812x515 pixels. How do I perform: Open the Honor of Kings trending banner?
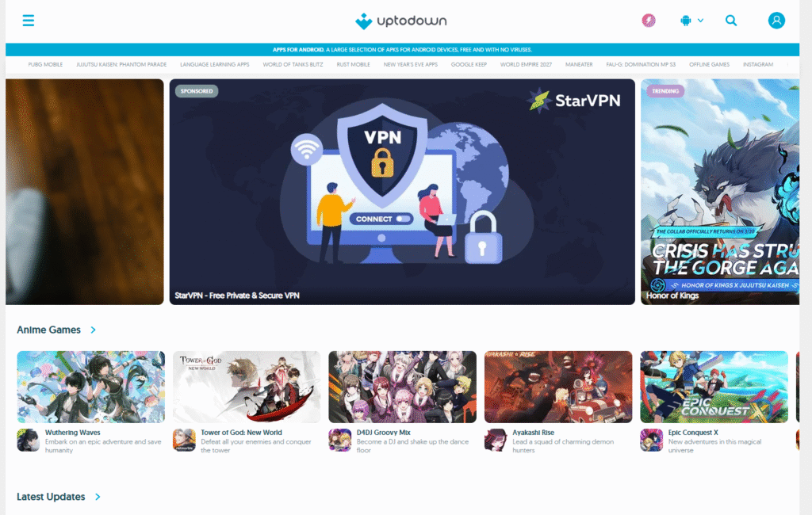[x=720, y=192]
